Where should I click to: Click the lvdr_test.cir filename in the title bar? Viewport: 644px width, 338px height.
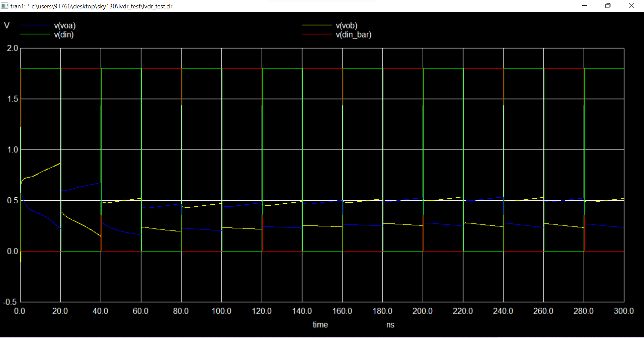[x=158, y=6]
